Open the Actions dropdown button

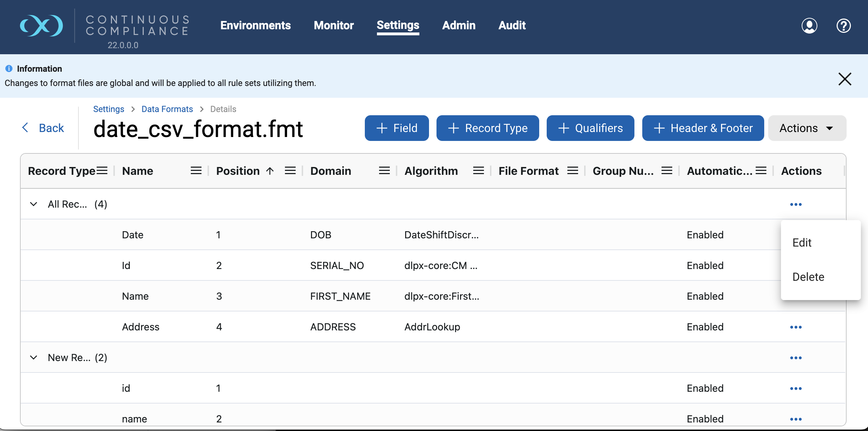tap(807, 128)
